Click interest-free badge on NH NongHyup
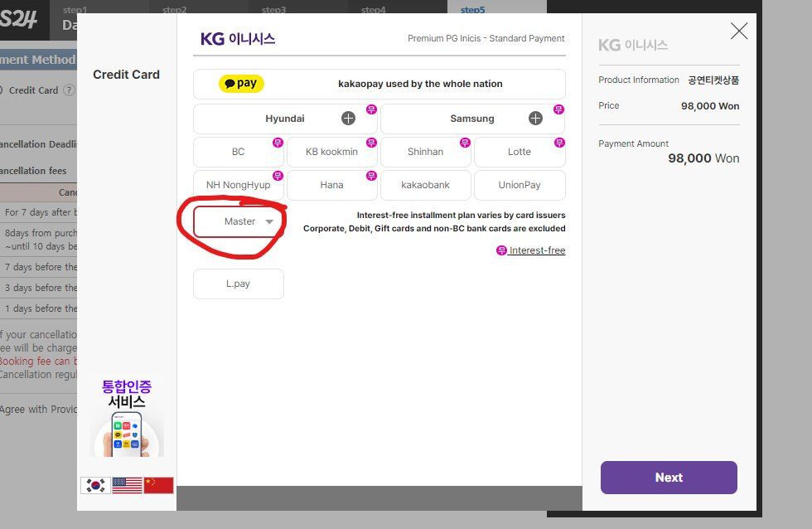Viewport: 812px width, 529px height. [278, 176]
